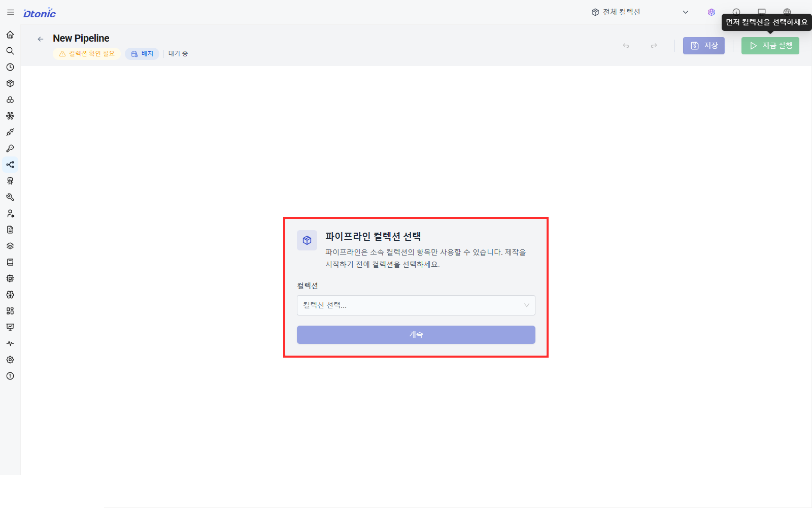The width and height of the screenshot is (812, 508).
Task: Go to Home in the sidebar
Action: click(10, 35)
